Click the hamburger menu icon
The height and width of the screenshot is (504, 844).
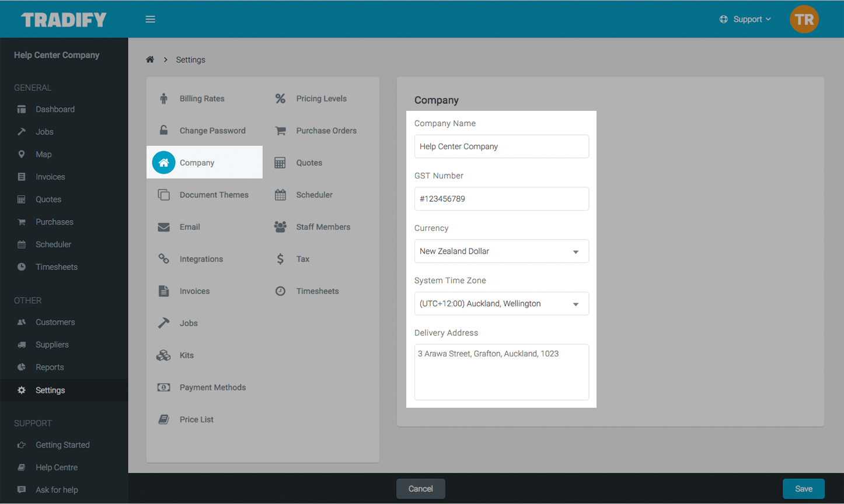tap(150, 19)
